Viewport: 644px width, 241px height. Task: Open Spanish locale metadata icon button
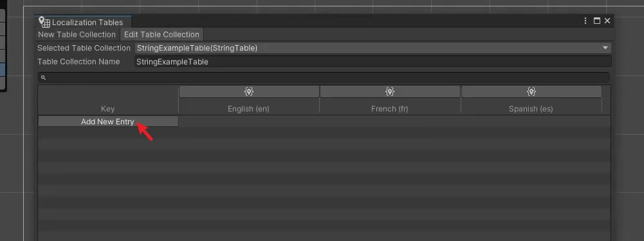(531, 92)
